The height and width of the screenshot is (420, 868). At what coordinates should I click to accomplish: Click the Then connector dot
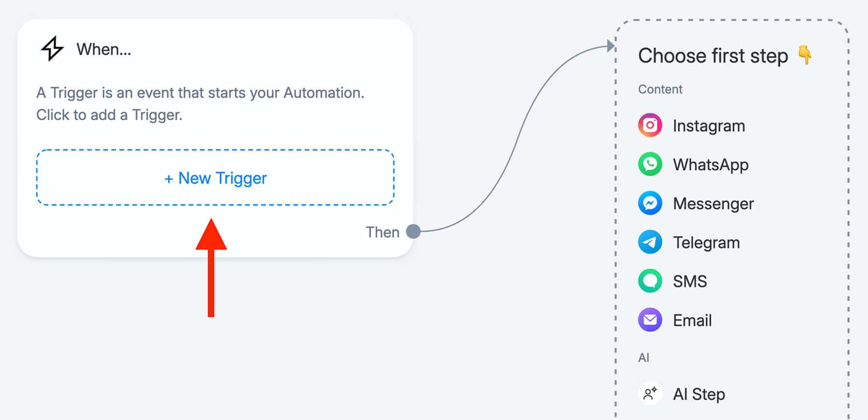[x=413, y=231]
